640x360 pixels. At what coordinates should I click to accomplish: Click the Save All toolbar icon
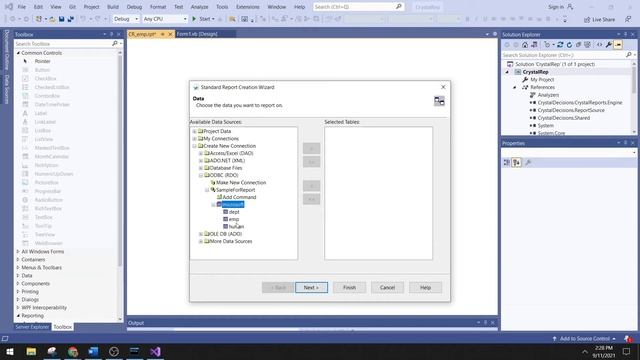pos(71,19)
